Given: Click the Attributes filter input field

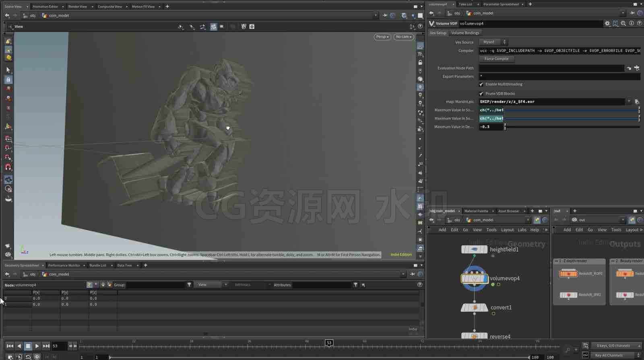Looking at the screenshot, I should [322, 285].
